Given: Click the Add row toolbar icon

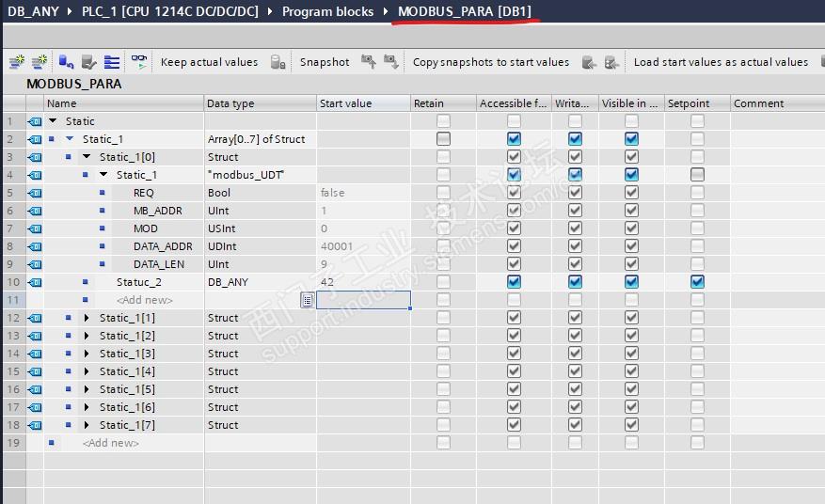Looking at the screenshot, I should [40, 62].
